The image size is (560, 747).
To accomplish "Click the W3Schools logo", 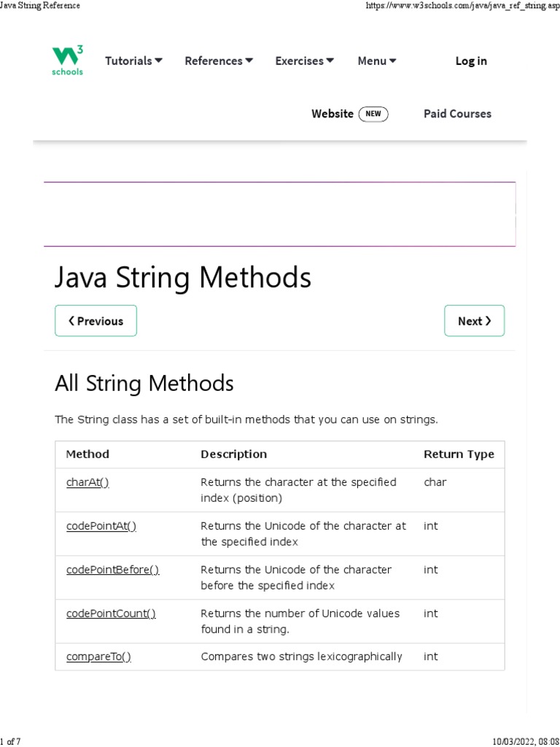I will 68,61.
